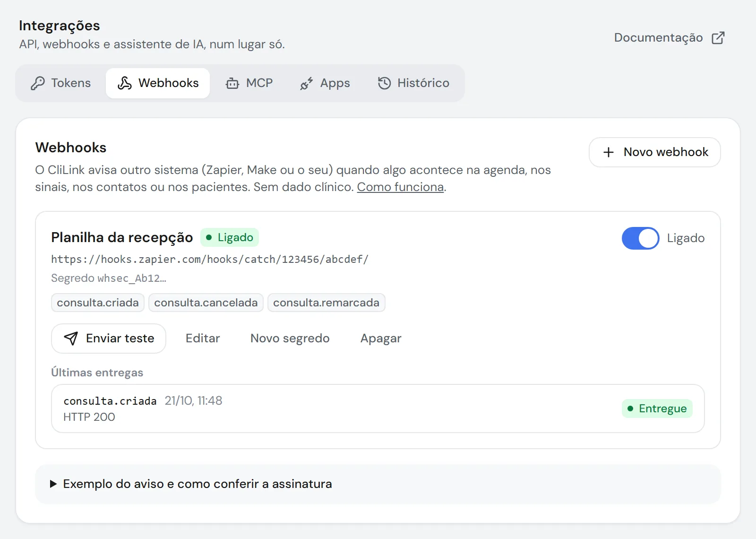Click the external link icon beside Documentação
Viewport: 756px width, 539px height.
coord(718,38)
